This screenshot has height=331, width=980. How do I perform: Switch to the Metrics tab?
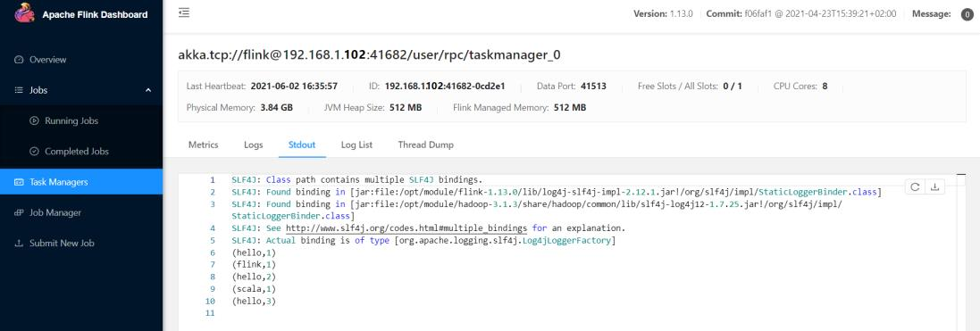(203, 145)
